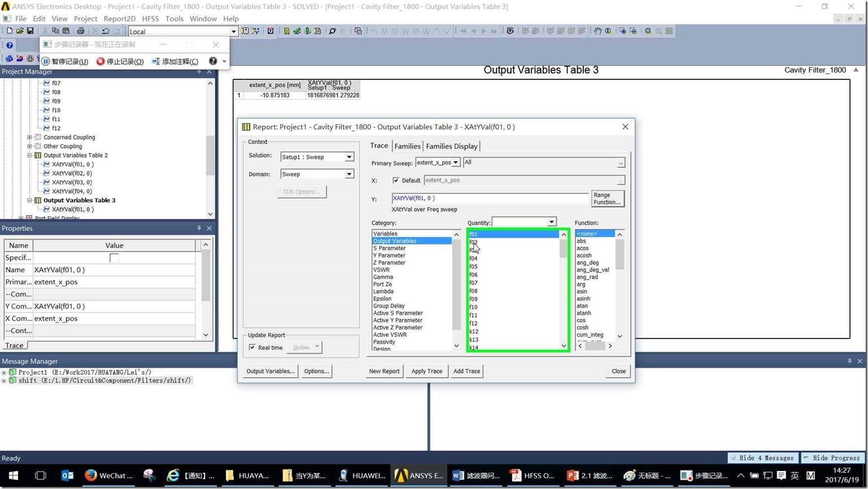
Task: Click the Open project toolbar icon
Action: pyautogui.click(x=20, y=31)
